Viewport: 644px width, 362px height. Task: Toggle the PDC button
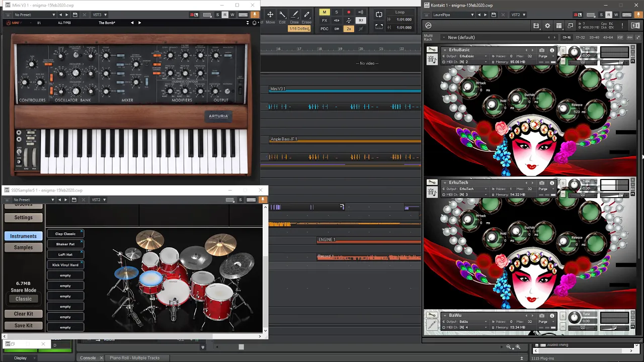(x=325, y=29)
